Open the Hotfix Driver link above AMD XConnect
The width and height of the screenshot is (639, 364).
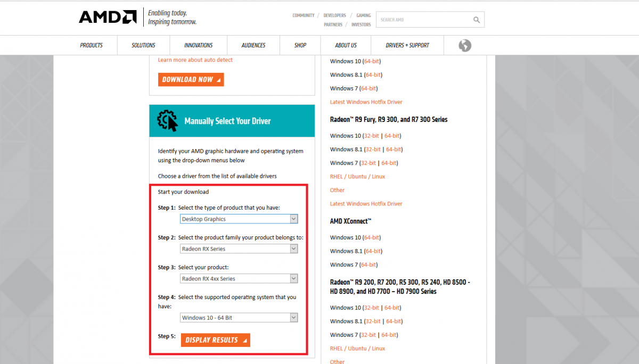point(366,203)
